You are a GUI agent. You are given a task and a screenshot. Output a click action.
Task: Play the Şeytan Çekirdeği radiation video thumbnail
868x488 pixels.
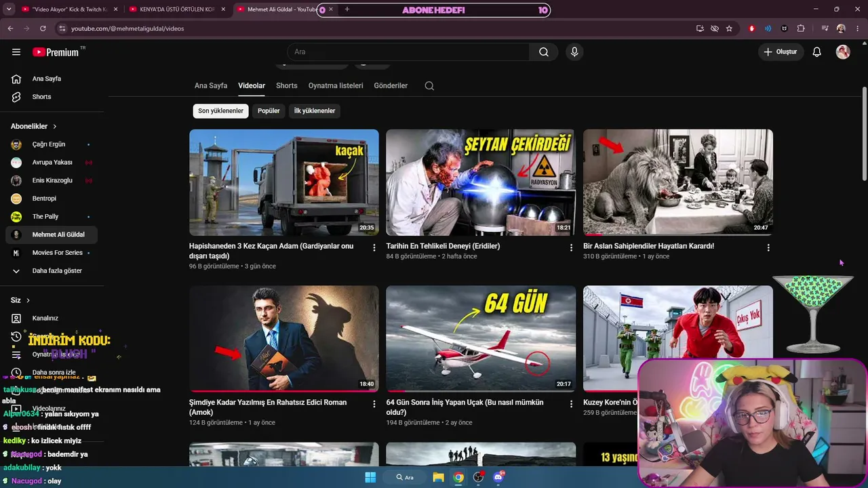coord(481,182)
